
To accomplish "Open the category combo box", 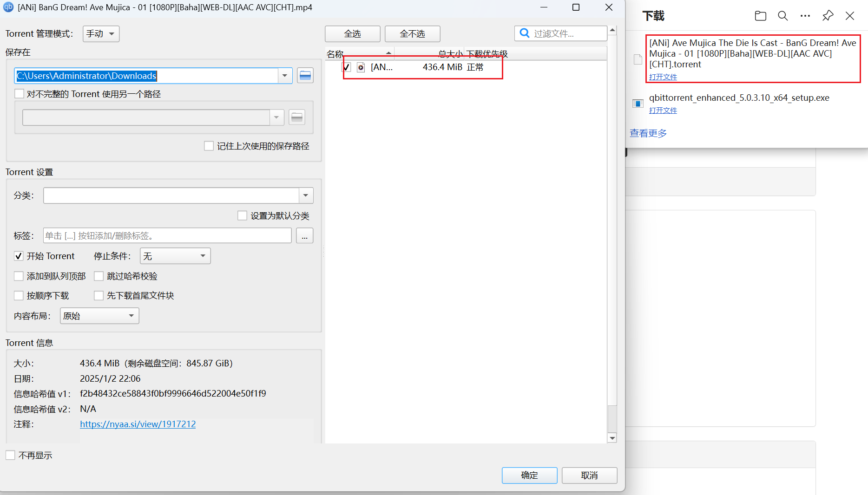I will 178,195.
